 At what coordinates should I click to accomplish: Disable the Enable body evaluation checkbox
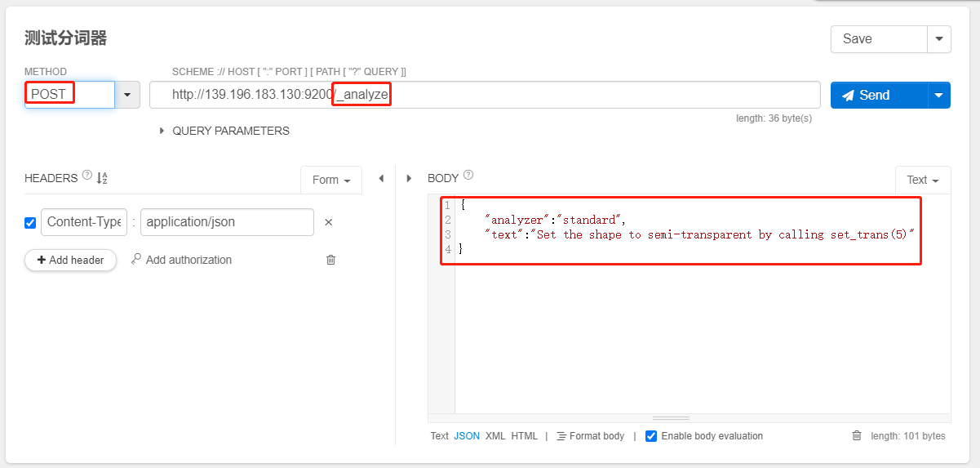[651, 436]
